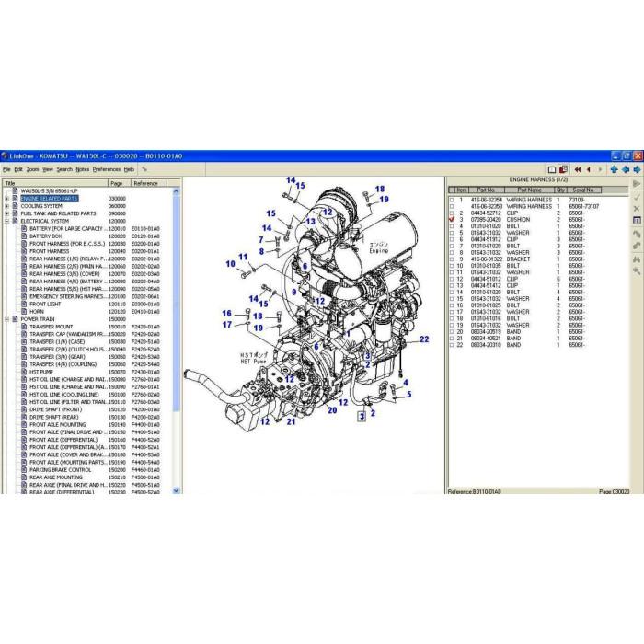Open the Search menu
This screenshot has width=644, height=644.
pyautogui.click(x=64, y=169)
